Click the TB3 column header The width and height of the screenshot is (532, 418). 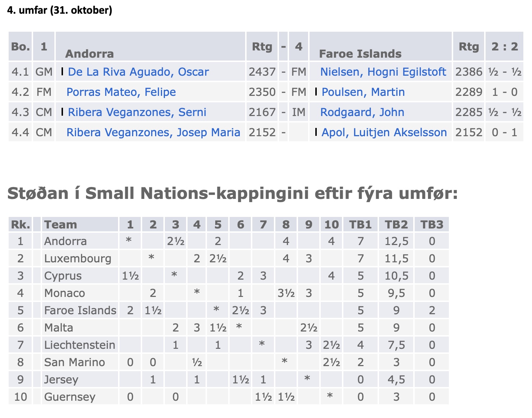click(x=432, y=224)
